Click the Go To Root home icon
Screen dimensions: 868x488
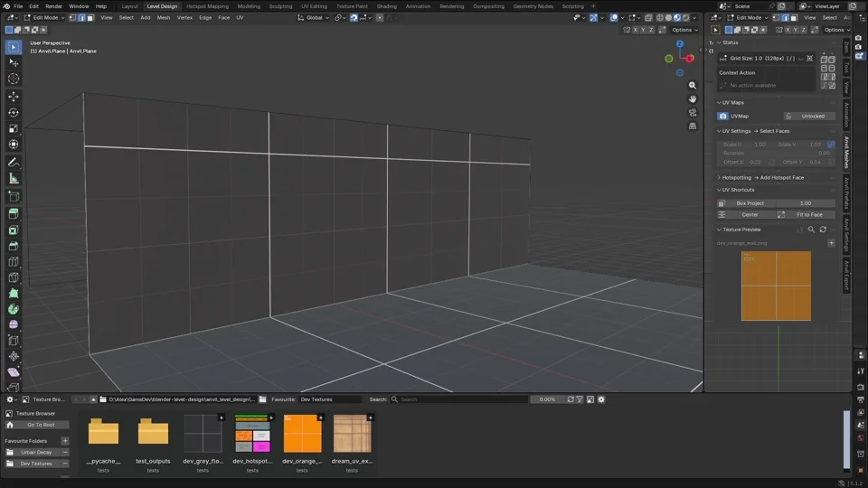[x=10, y=425]
